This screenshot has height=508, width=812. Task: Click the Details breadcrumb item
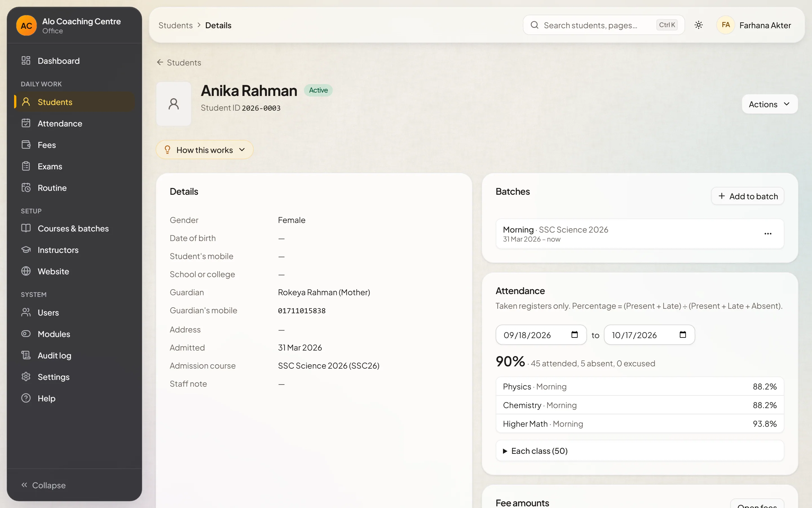(x=218, y=25)
